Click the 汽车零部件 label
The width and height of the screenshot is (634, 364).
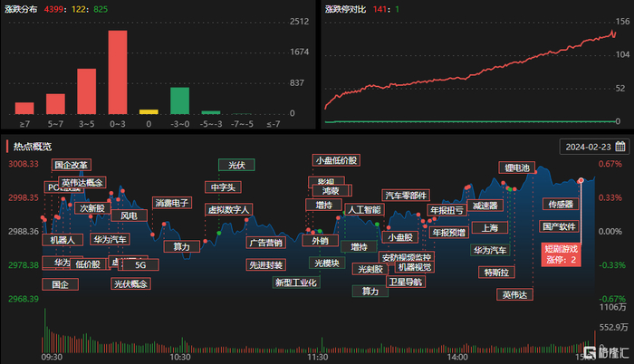(x=406, y=196)
